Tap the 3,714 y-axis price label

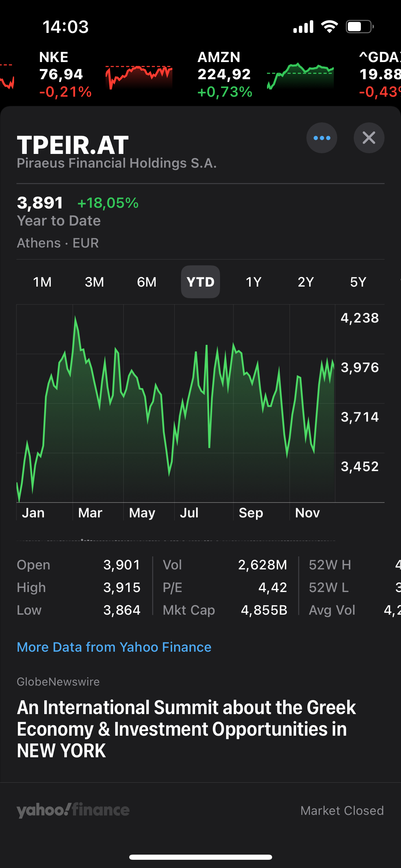(360, 417)
